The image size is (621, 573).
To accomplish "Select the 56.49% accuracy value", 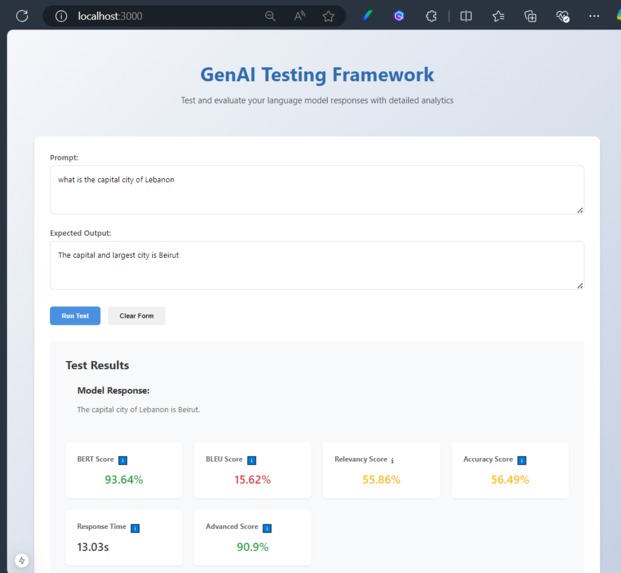I will pos(510,480).
